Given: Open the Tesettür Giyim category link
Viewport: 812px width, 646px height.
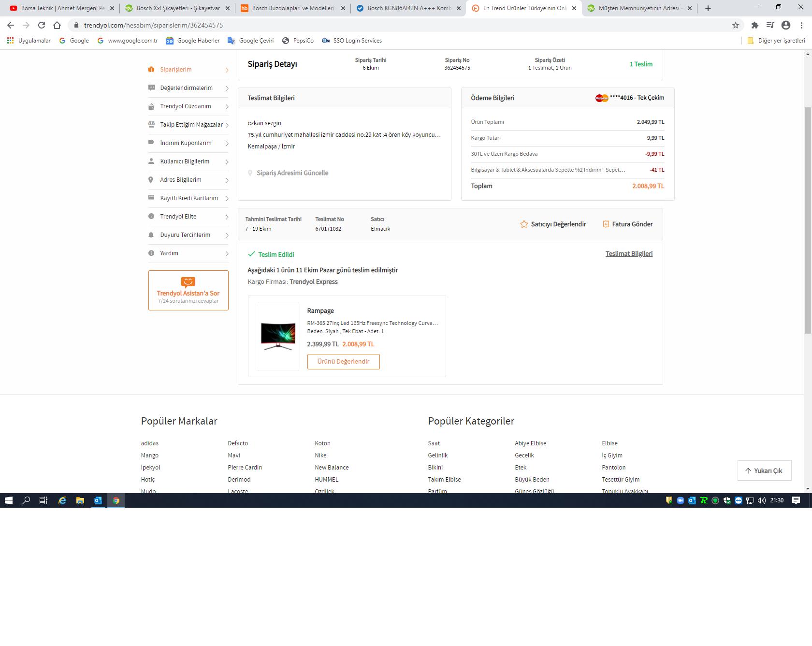Looking at the screenshot, I should coord(621,480).
